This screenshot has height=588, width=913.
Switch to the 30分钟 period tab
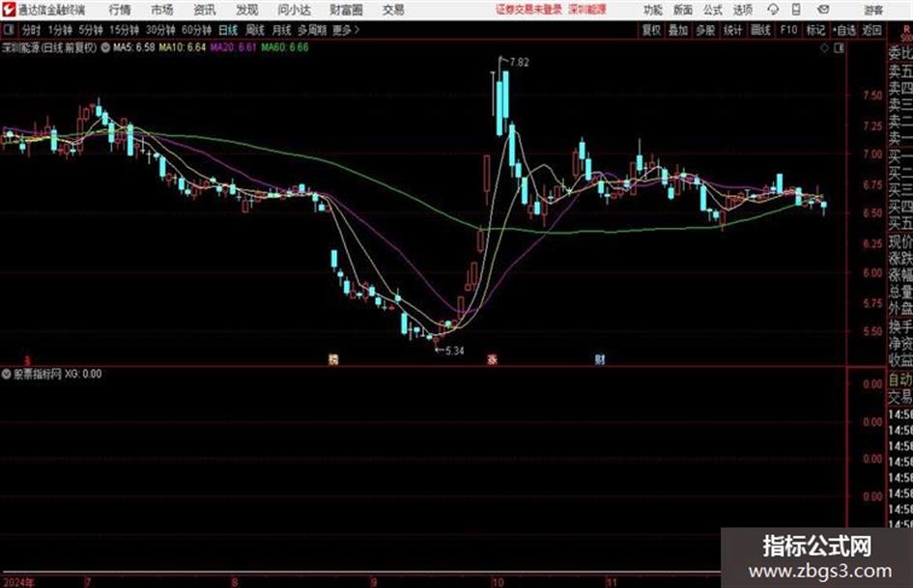point(160,30)
